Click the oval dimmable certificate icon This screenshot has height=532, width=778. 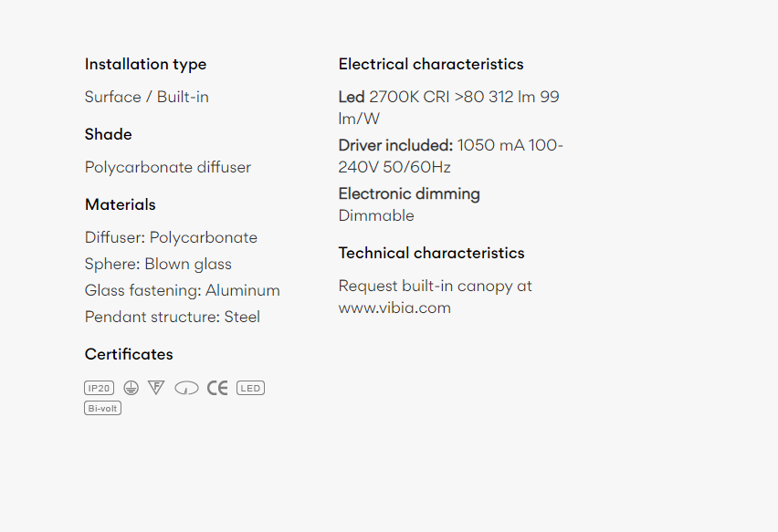(186, 388)
